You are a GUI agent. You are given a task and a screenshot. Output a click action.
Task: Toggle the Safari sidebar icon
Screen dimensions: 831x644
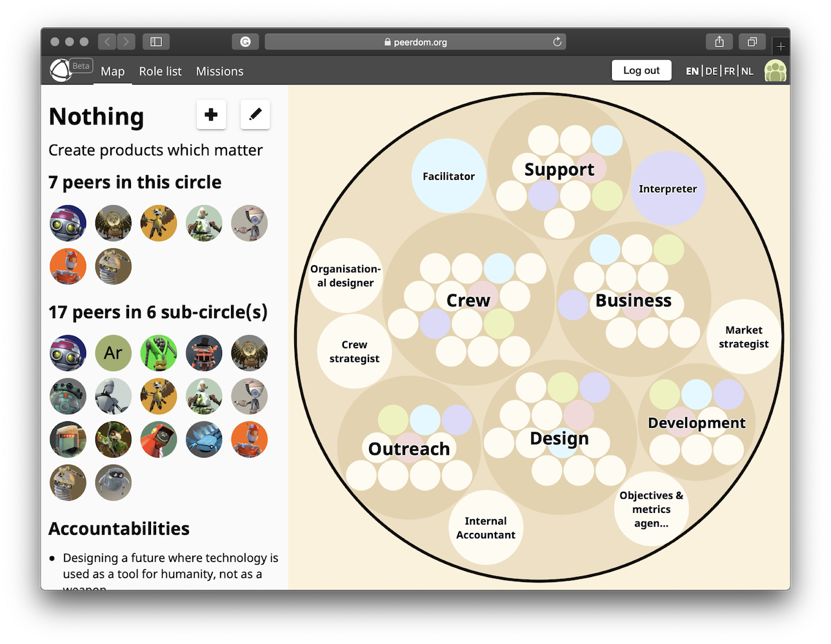[x=156, y=41]
